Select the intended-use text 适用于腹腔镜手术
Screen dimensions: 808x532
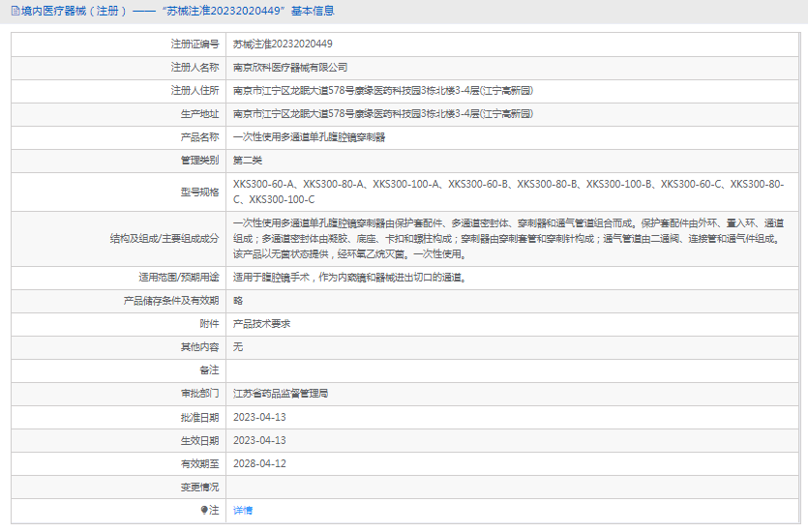[350, 277]
